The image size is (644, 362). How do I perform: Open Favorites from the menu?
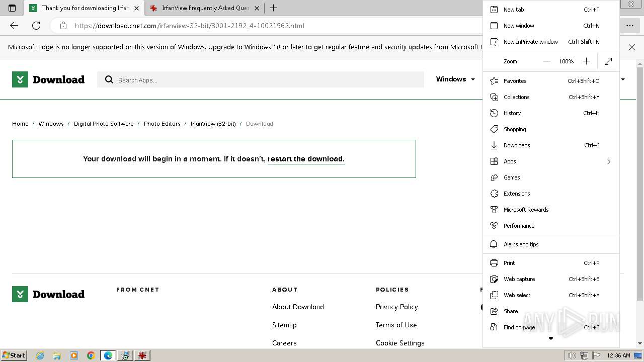(x=551, y=81)
